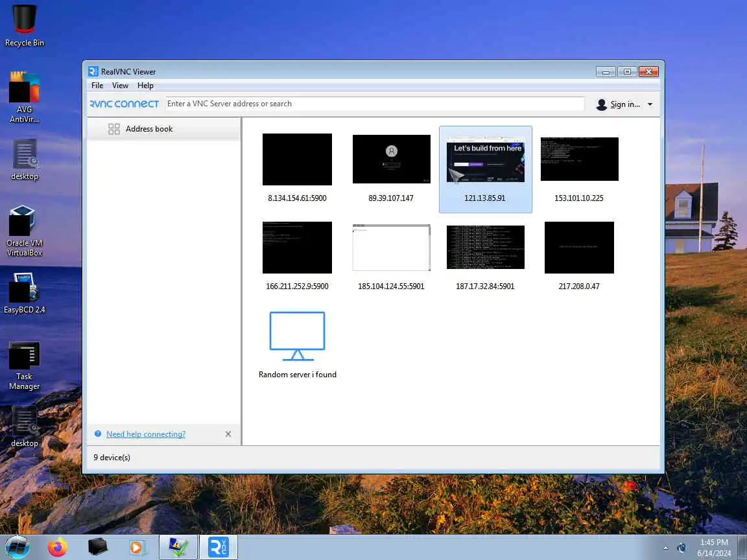Click the Random server i found label

pos(297,374)
